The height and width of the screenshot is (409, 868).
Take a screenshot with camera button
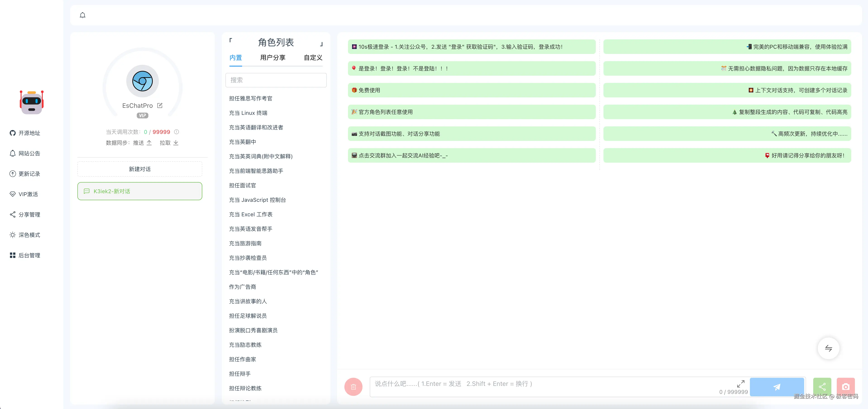[x=845, y=387]
